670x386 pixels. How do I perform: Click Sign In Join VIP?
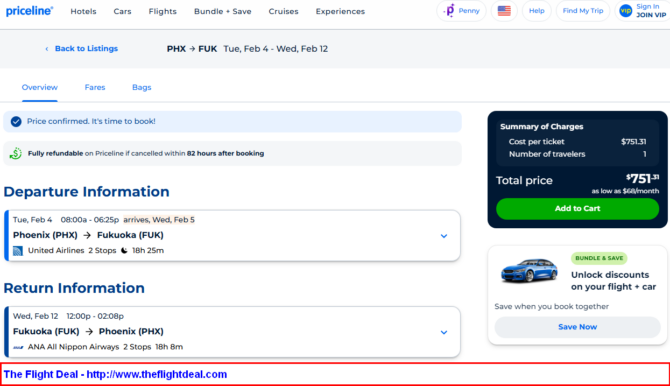click(651, 11)
